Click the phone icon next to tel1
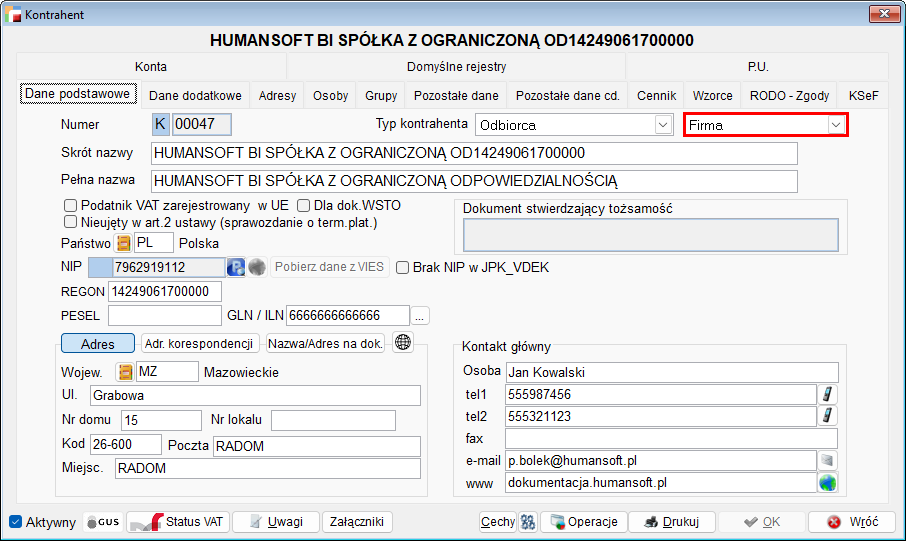906x541 pixels. pyautogui.click(x=828, y=394)
